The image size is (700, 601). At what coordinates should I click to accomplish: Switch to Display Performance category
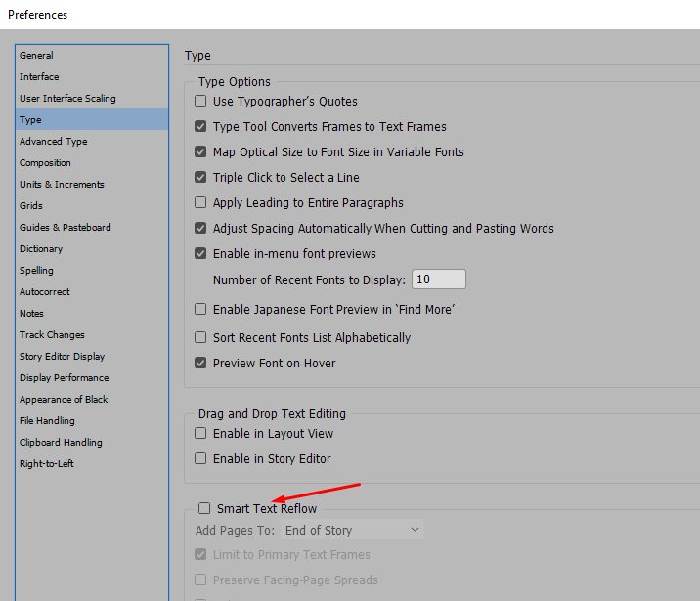click(x=64, y=378)
